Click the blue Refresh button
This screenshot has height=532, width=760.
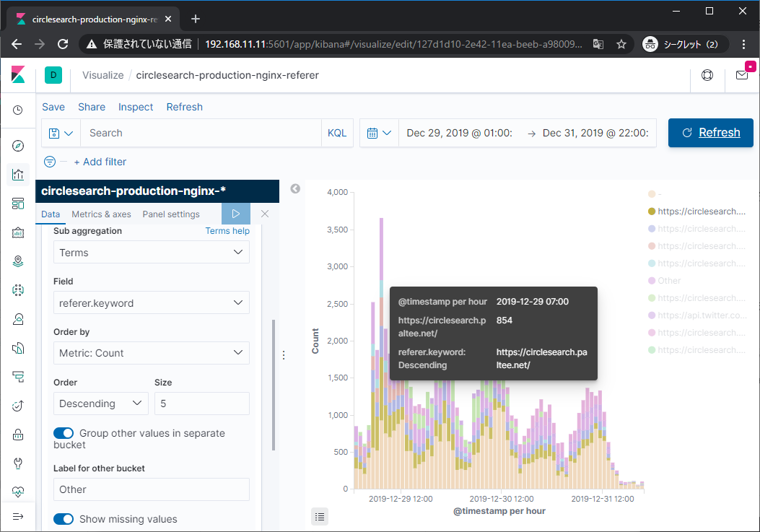[x=710, y=133]
